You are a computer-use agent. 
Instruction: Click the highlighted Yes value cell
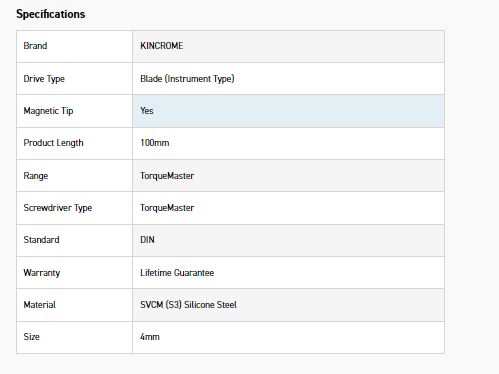tap(288, 111)
